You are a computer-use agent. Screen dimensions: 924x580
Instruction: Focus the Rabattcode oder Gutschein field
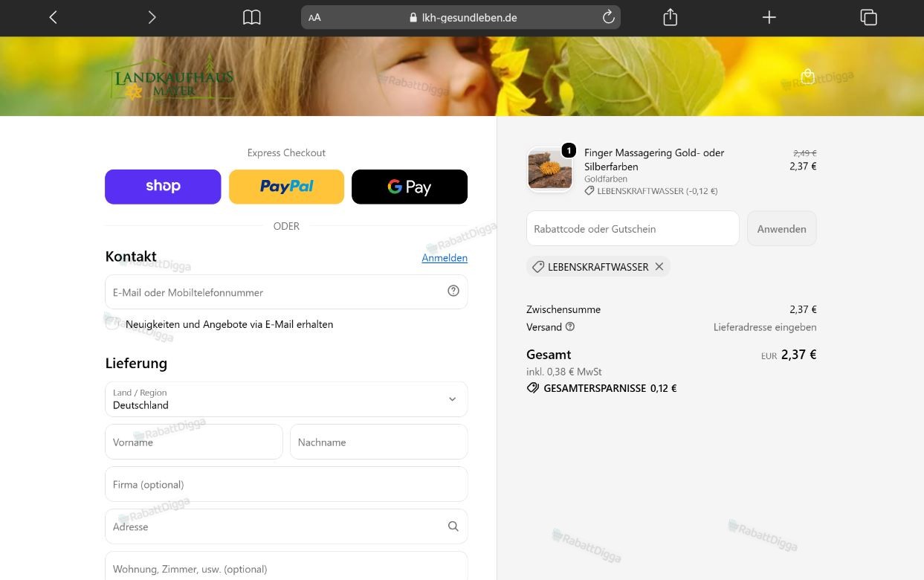(x=633, y=228)
